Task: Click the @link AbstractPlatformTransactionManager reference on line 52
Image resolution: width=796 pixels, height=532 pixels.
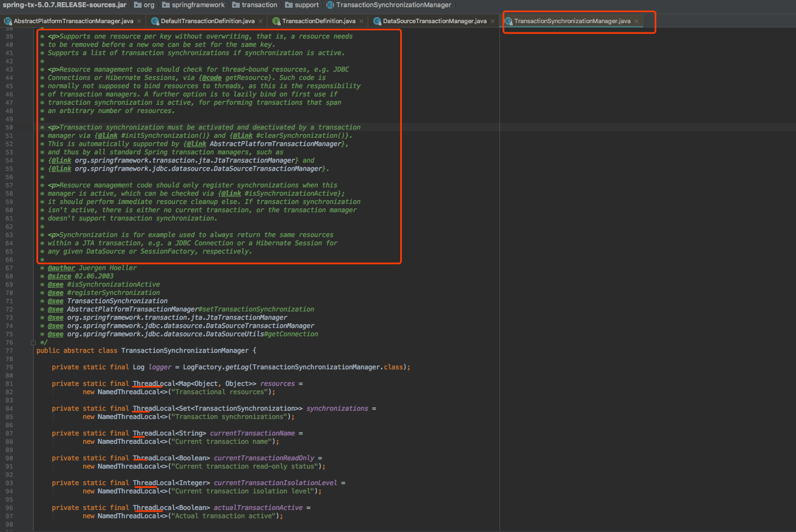Action: point(275,144)
